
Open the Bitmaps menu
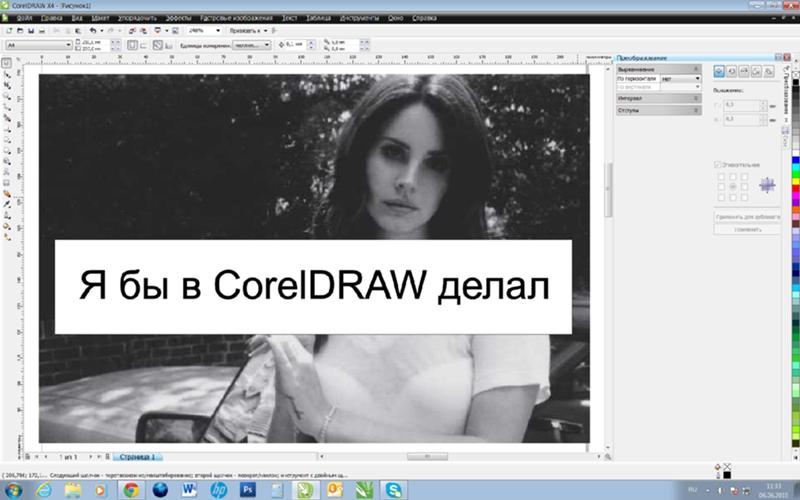tap(236, 18)
